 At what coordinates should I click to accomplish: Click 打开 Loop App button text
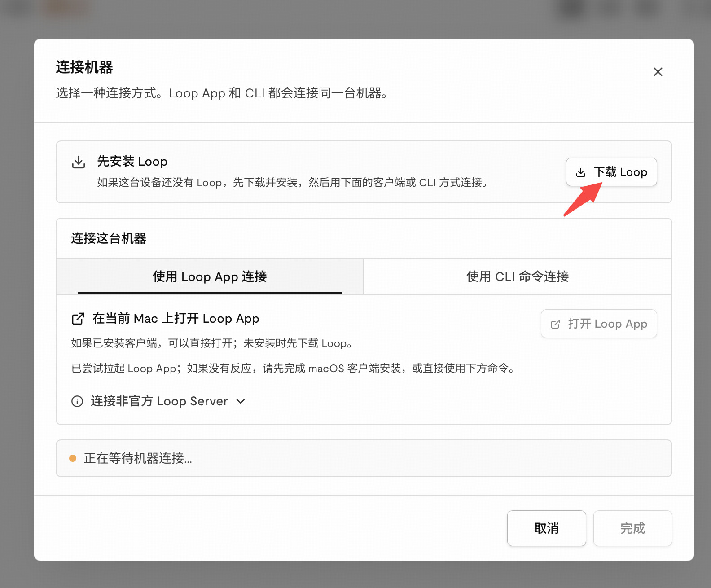[x=607, y=324]
